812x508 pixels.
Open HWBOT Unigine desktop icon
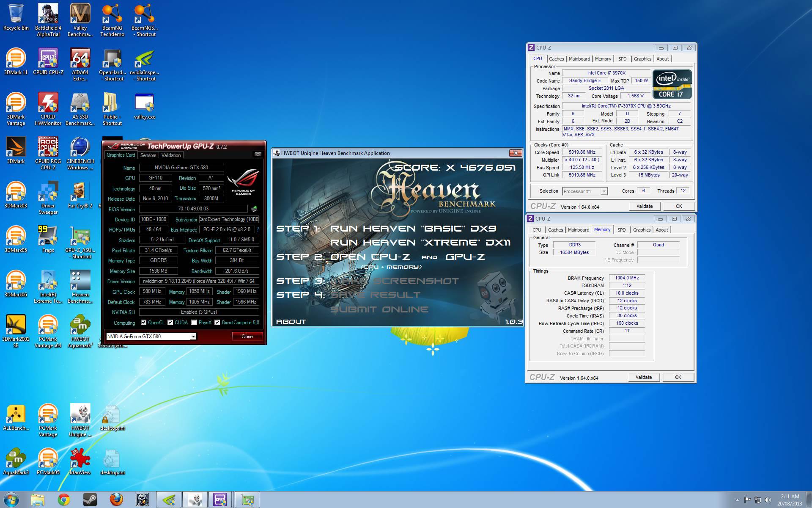click(80, 420)
